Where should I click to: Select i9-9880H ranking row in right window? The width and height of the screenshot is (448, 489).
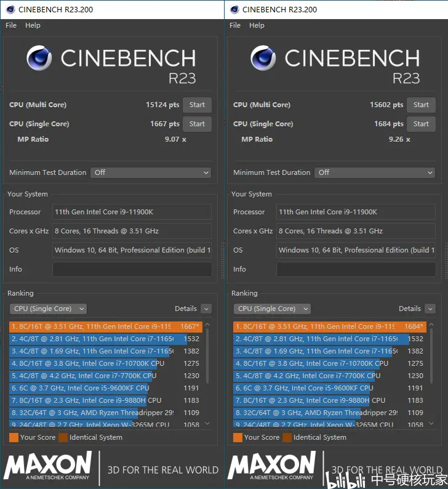pyautogui.click(x=330, y=400)
